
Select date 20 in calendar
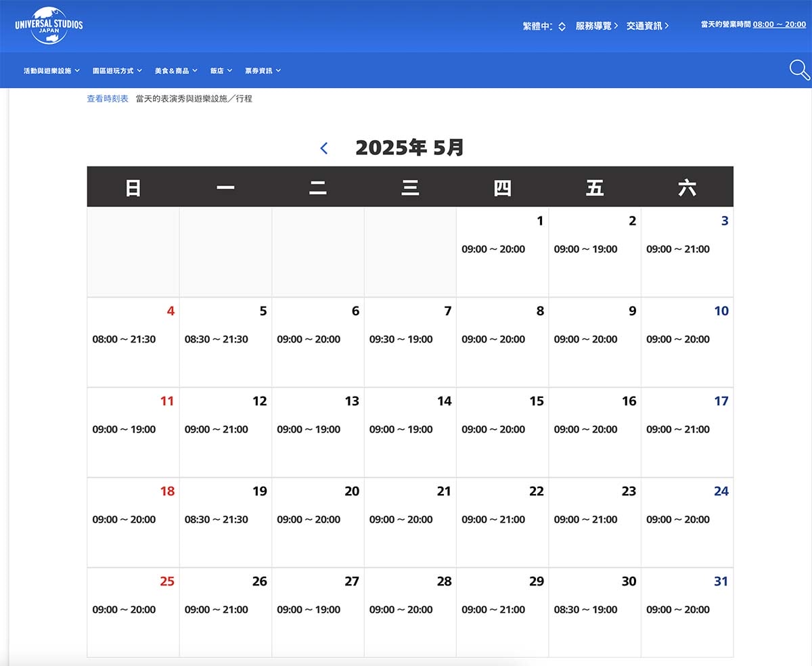click(x=318, y=522)
